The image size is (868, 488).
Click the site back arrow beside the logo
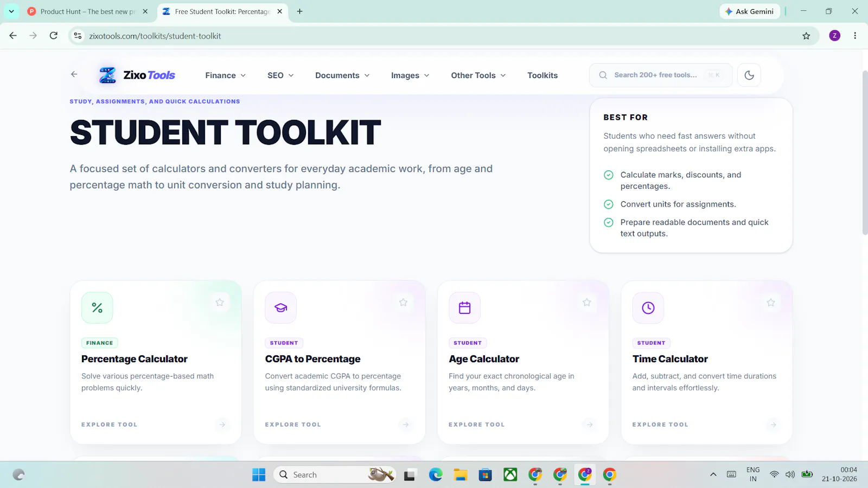point(74,75)
